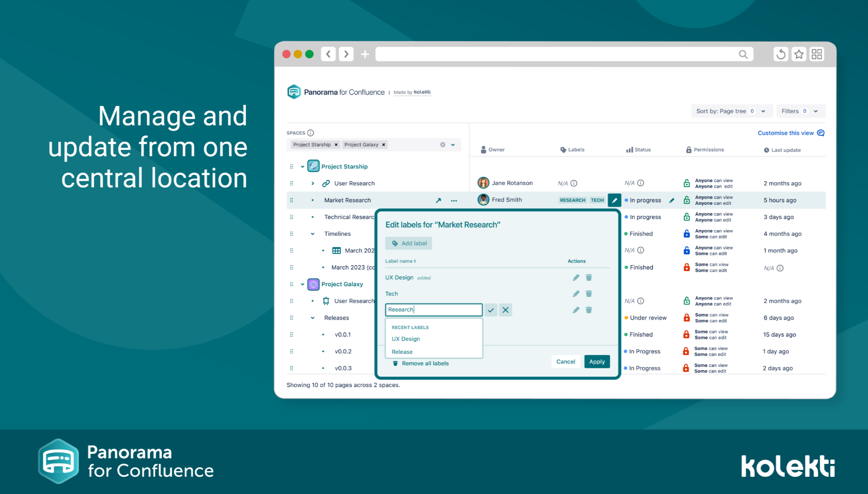Click the red lock icon in the '6 days ago' row
The width and height of the screenshot is (868, 494).
[687, 318]
